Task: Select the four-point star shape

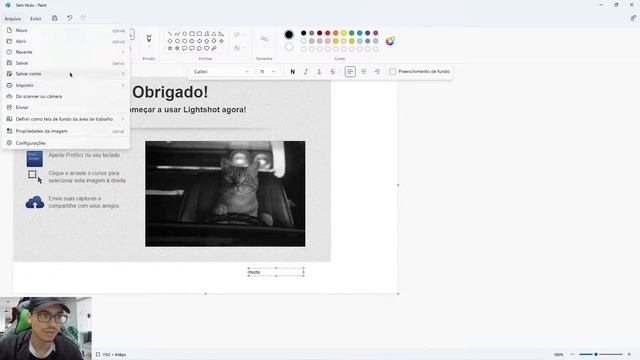Action: tap(221, 41)
